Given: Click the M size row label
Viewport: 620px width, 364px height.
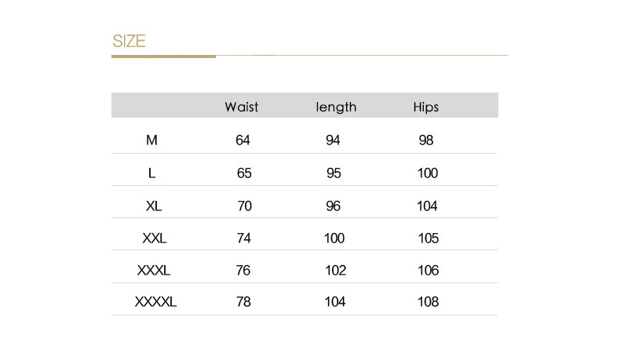Looking at the screenshot, I should pos(151,140).
